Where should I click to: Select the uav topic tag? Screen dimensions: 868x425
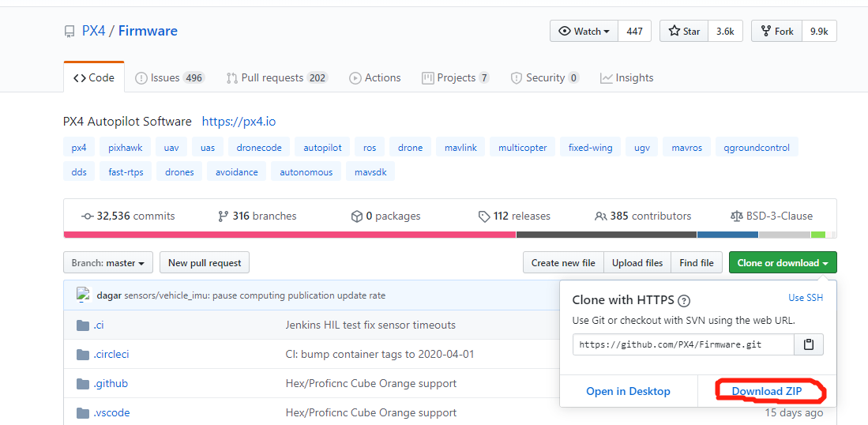point(171,148)
